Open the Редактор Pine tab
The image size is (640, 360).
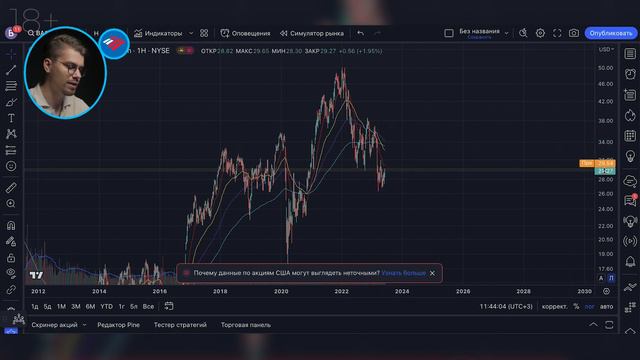pyautogui.click(x=118, y=325)
